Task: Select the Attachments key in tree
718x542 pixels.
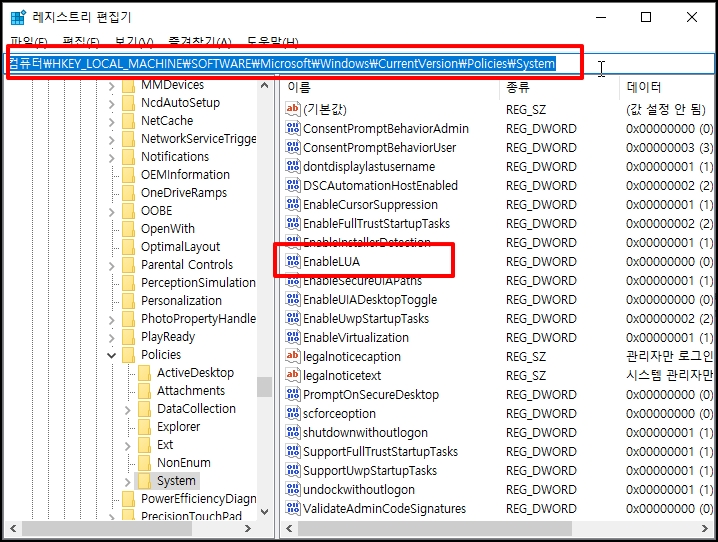Action: pos(191,390)
